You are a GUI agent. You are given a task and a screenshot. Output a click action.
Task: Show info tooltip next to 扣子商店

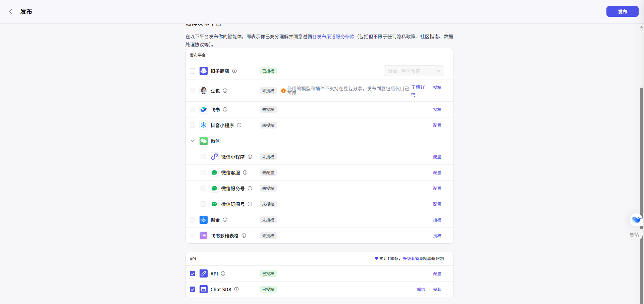234,71
